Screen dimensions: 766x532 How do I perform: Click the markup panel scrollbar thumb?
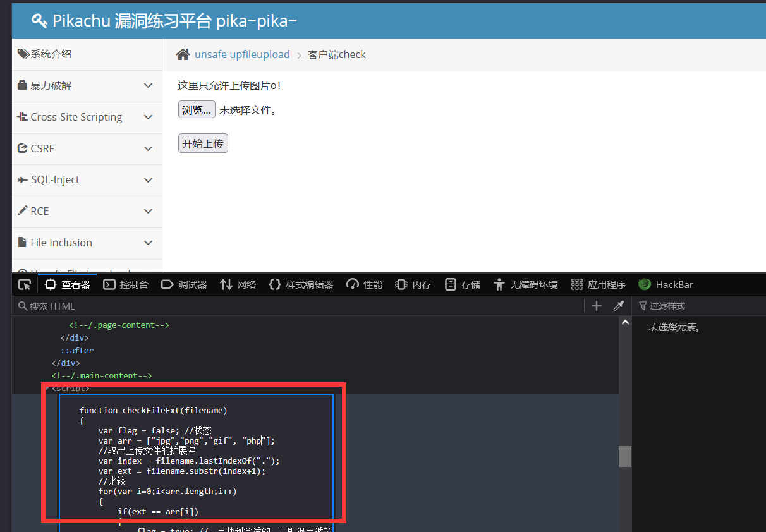click(625, 456)
